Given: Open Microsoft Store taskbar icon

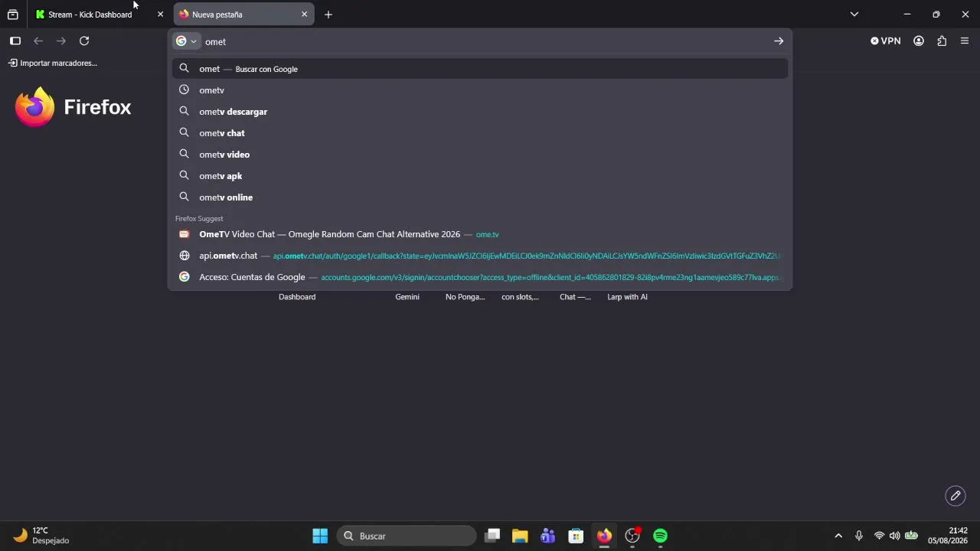Looking at the screenshot, I should coord(576,536).
